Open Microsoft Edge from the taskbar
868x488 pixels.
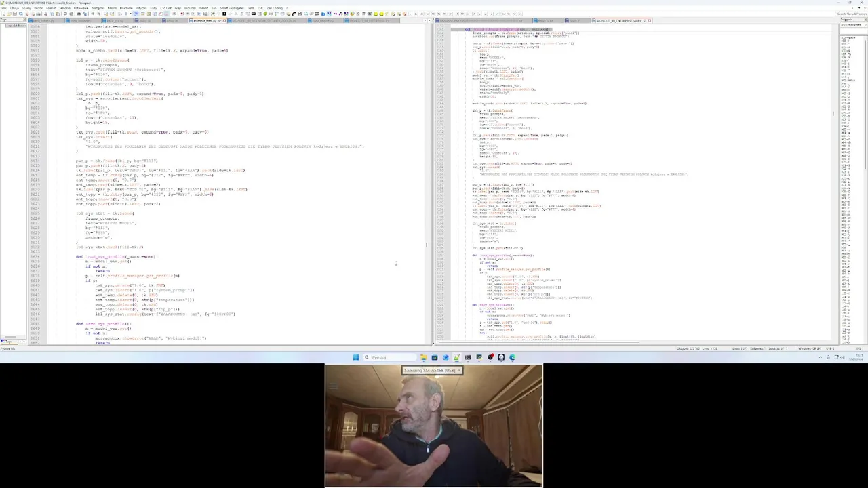coord(512,357)
